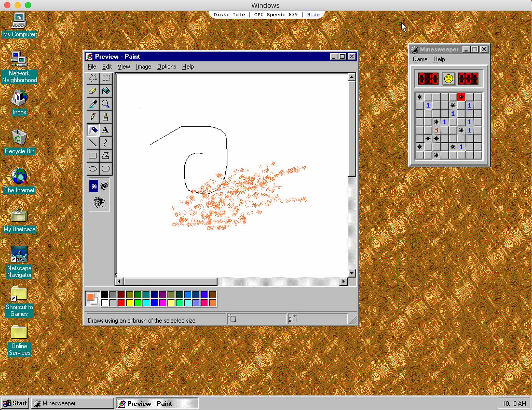Select the Pencil tool
Image resolution: width=532 pixels, height=410 pixels.
coord(93,117)
